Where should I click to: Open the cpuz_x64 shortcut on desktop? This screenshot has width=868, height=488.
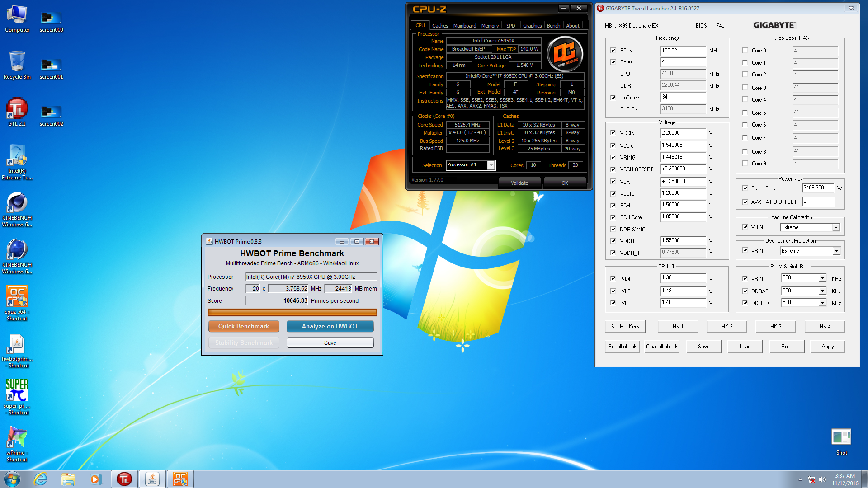pyautogui.click(x=17, y=304)
